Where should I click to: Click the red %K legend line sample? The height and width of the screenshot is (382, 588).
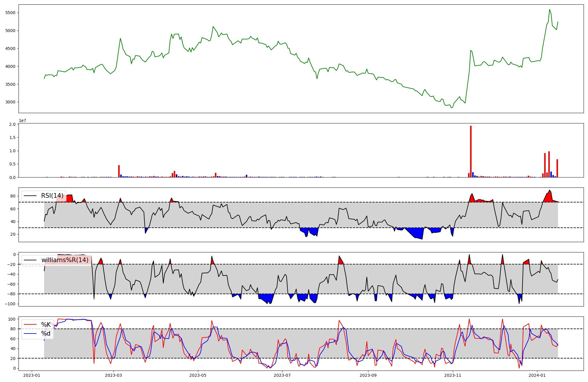tap(30, 325)
